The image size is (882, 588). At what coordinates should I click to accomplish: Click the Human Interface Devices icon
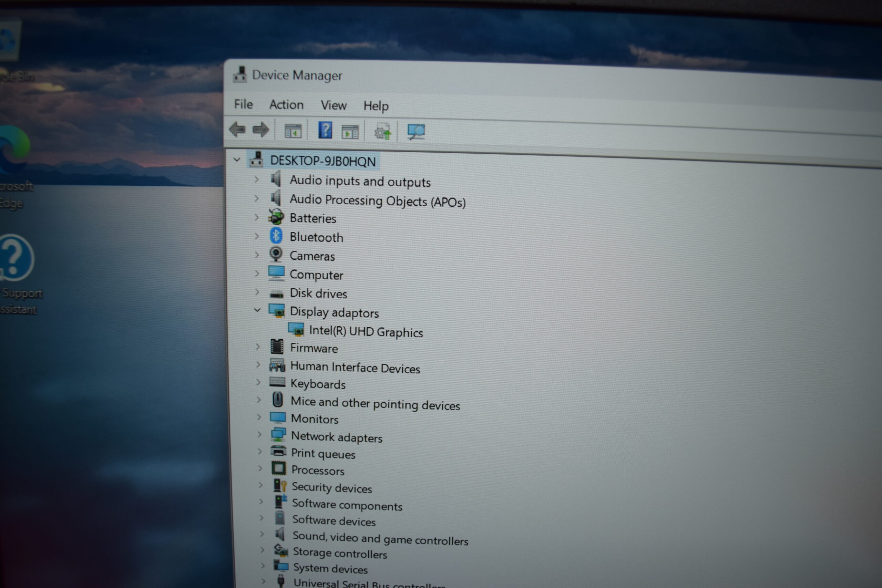[277, 365]
